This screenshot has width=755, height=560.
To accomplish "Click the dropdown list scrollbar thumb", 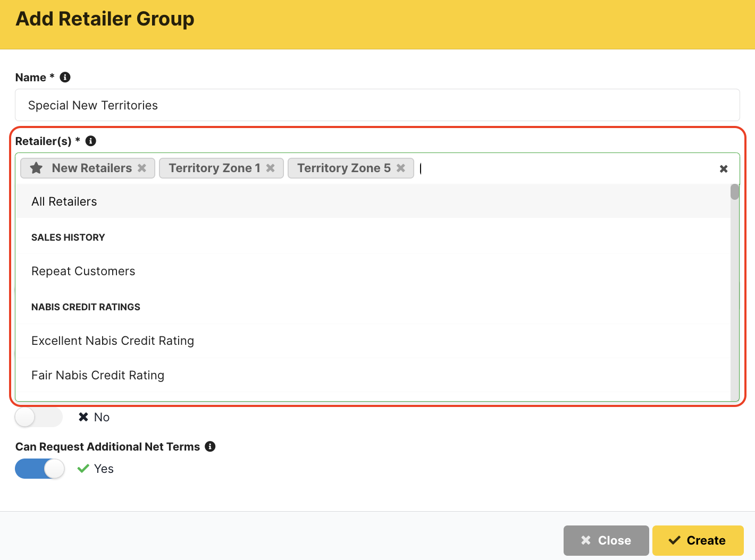I will 734,192.
